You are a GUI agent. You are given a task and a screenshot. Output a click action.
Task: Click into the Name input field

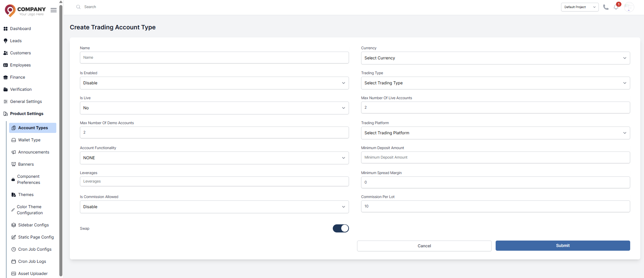click(x=214, y=57)
